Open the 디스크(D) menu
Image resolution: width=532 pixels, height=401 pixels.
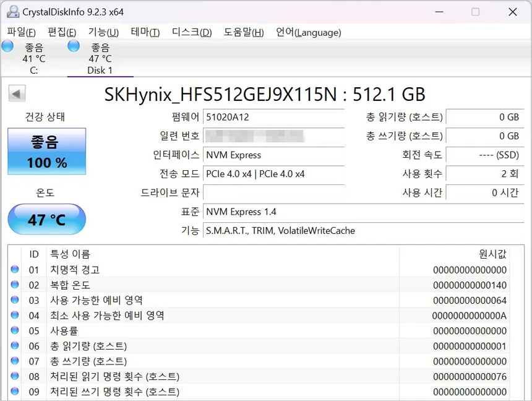coord(192,32)
